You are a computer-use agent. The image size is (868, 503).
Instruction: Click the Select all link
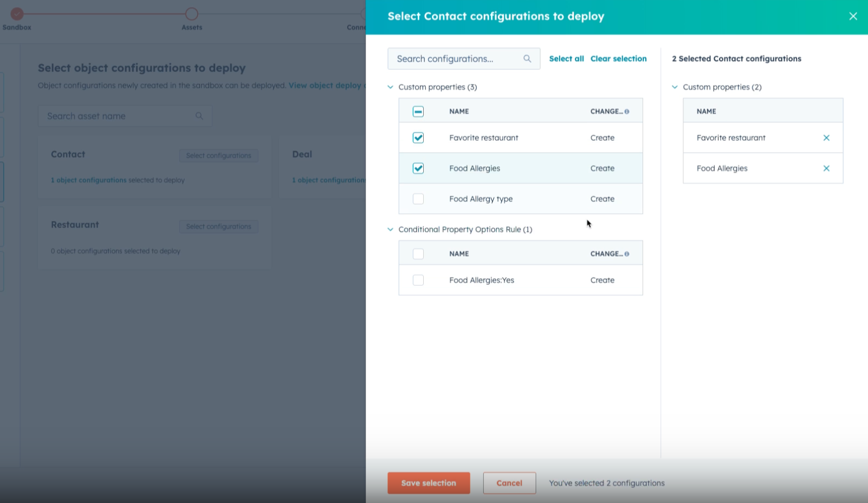pos(566,59)
